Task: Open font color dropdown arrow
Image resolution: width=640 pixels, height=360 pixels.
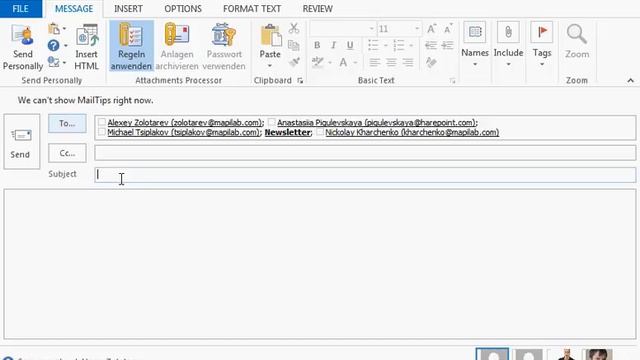Action: pos(355,63)
